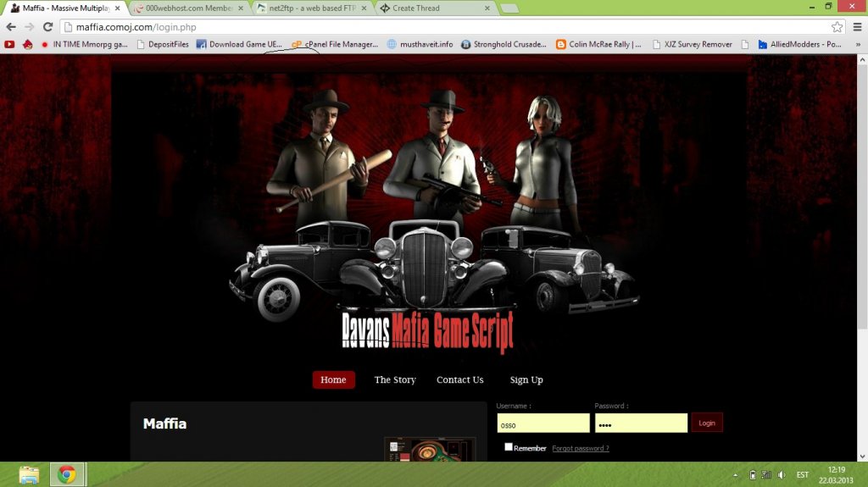Click the roulette game thumbnail

pyautogui.click(x=430, y=450)
